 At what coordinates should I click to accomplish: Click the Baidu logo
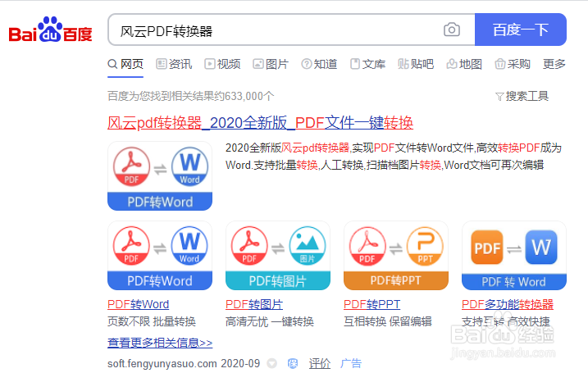[x=50, y=30]
